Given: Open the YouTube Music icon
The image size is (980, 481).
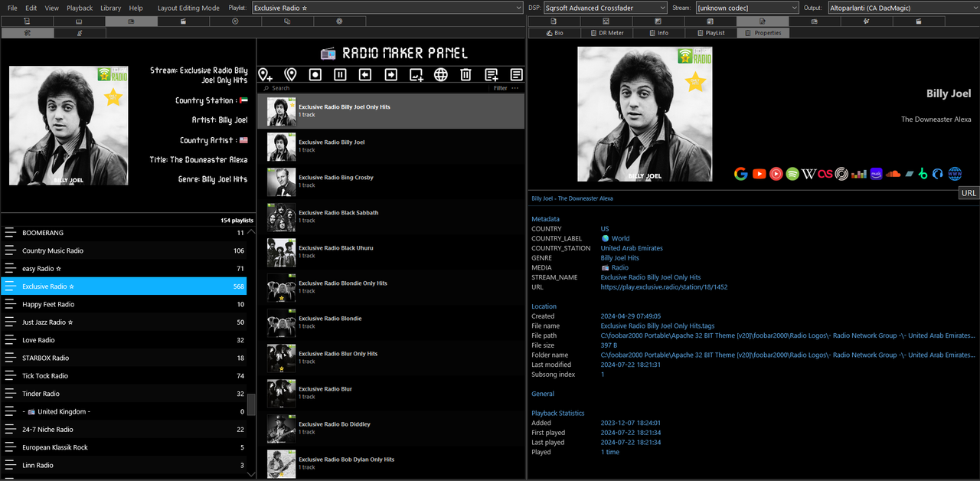Looking at the screenshot, I should tap(776, 174).
